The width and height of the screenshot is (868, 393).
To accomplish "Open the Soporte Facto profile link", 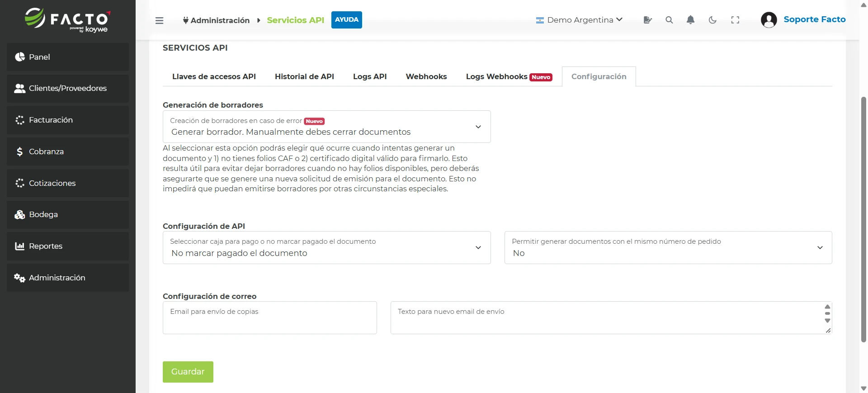I will [815, 19].
